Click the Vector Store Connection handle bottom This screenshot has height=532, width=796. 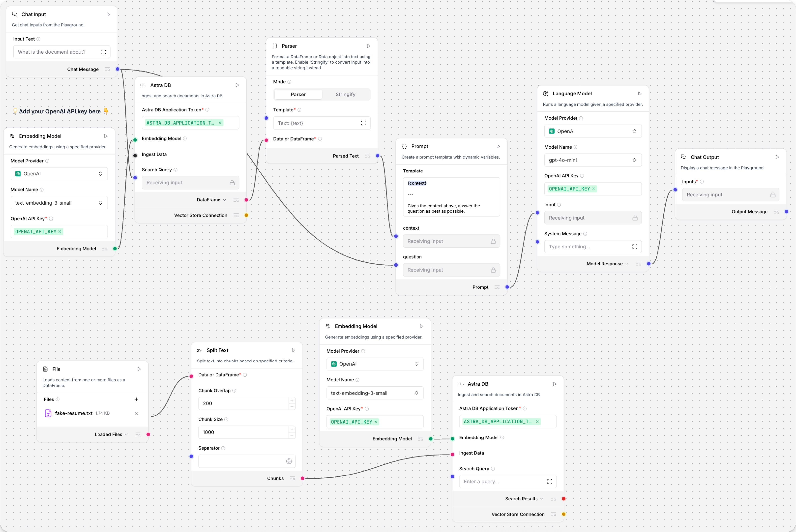[564, 514]
